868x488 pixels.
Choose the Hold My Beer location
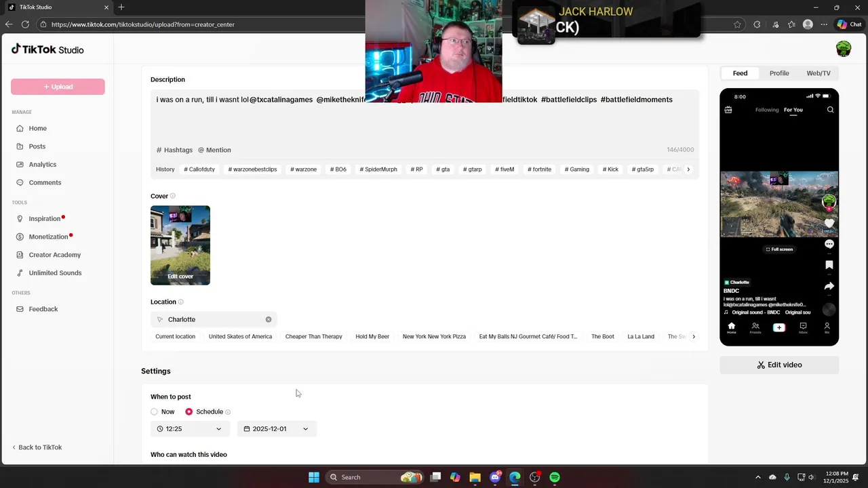click(372, 337)
